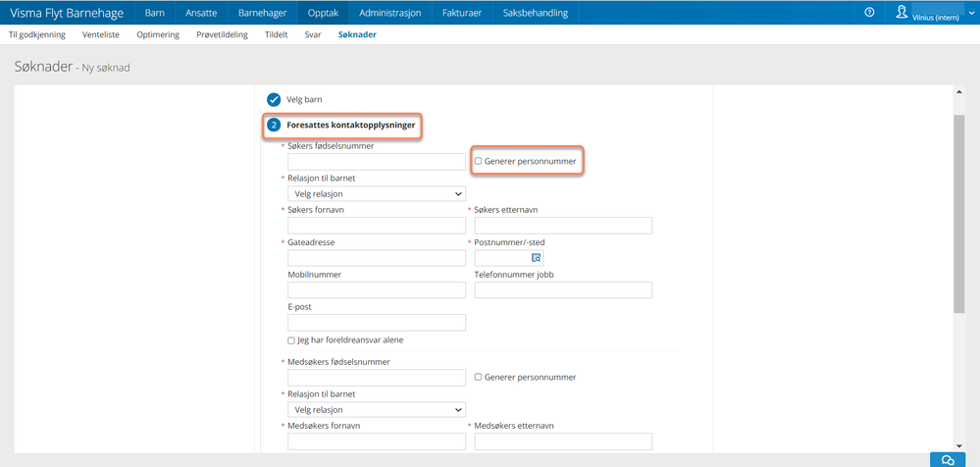Viewport: 980px width, 467px height.
Task: Click Søkers etternavn input field
Action: click(x=563, y=226)
